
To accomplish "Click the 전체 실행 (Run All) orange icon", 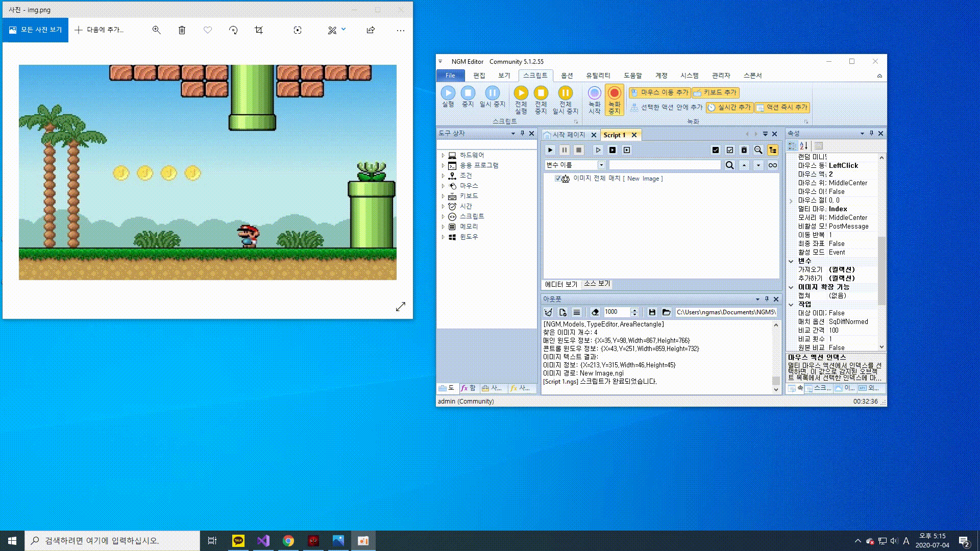I will pyautogui.click(x=521, y=93).
